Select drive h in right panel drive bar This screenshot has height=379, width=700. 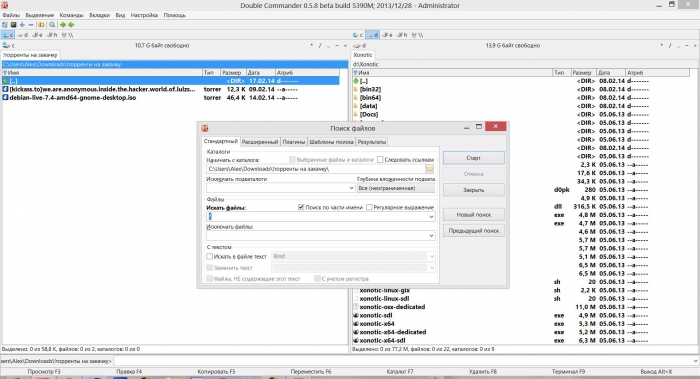(x=402, y=35)
